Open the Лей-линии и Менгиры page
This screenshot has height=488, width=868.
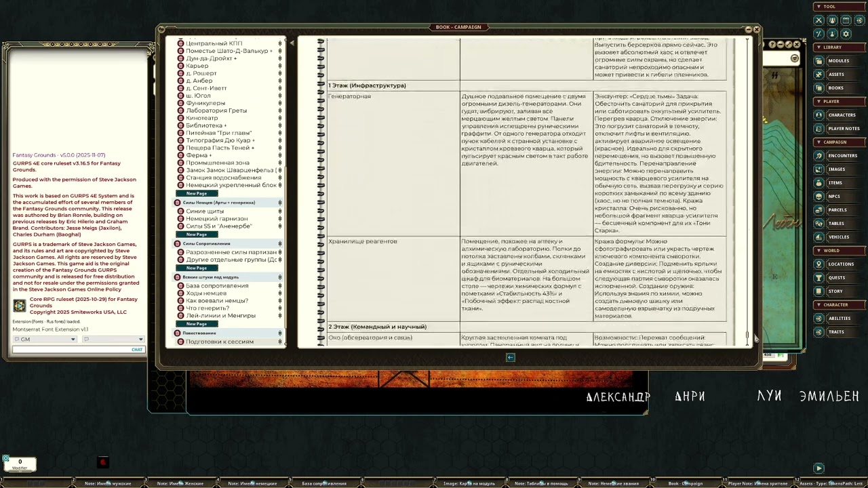[220, 316]
